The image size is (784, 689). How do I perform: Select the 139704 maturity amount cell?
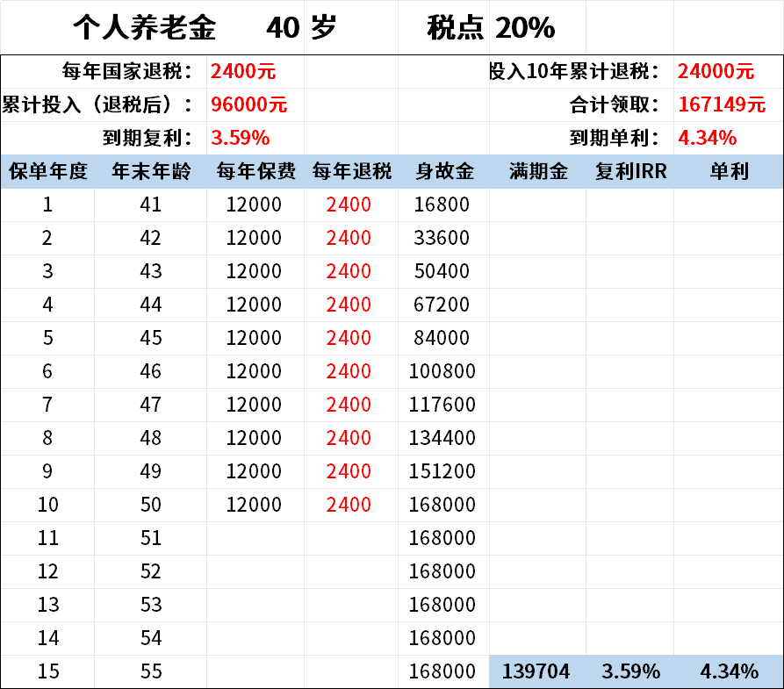[x=536, y=672]
